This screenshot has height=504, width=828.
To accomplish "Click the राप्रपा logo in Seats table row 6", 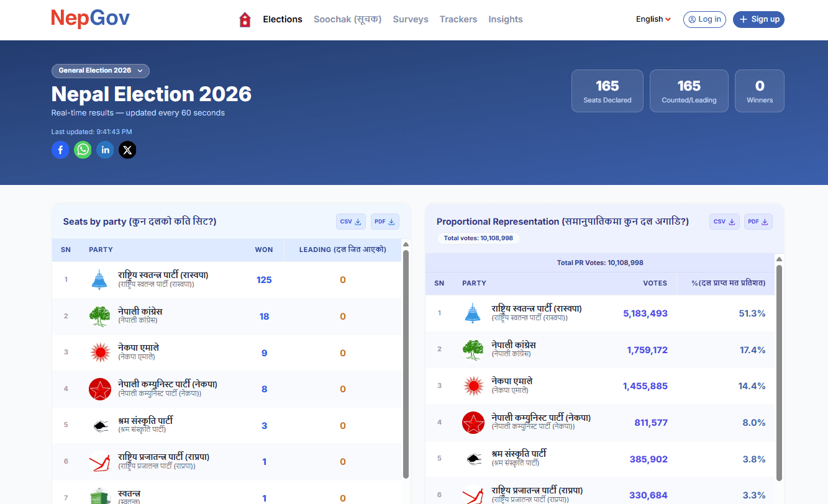I will tap(100, 462).
